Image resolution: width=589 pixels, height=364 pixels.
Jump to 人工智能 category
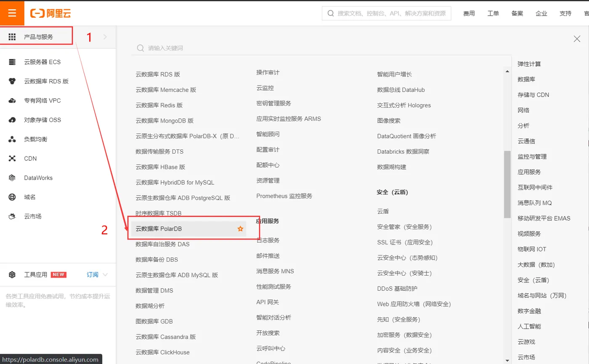point(529,326)
